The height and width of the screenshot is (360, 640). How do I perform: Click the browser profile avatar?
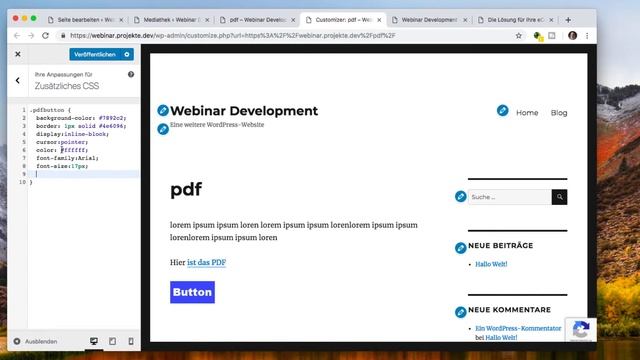click(572, 36)
